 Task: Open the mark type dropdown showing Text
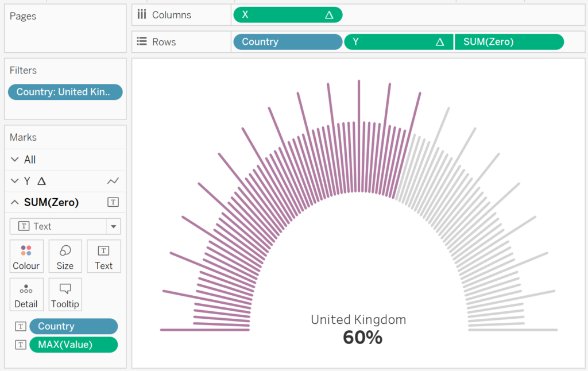click(65, 226)
